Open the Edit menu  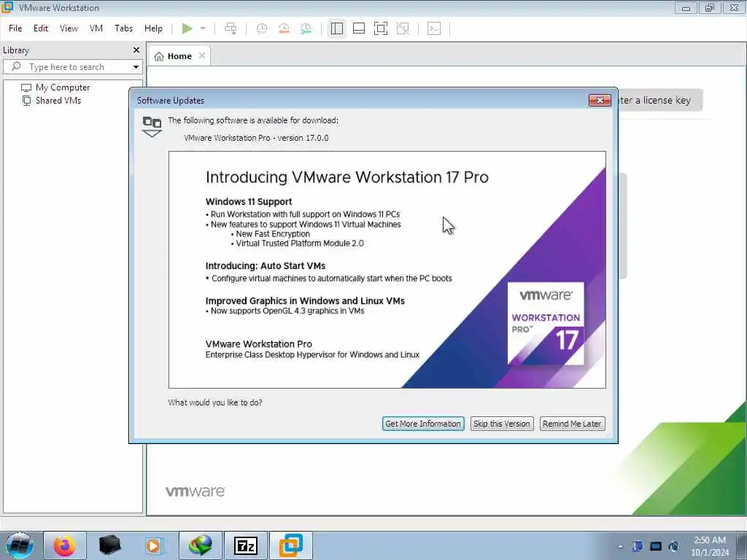click(x=41, y=28)
